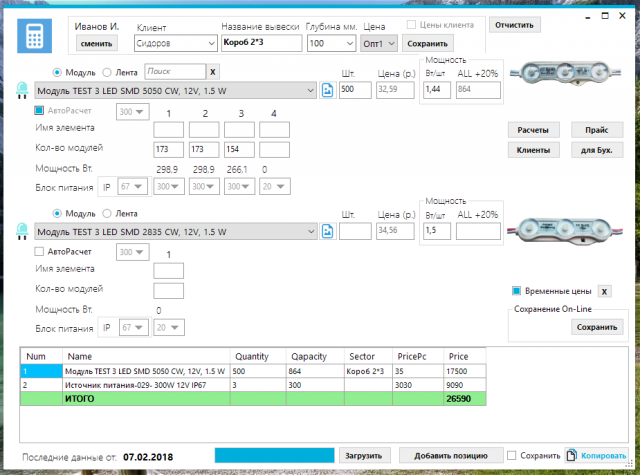Click LED lamp icon beside the 2835 module
This screenshot has width=640, height=475.
coord(22,231)
